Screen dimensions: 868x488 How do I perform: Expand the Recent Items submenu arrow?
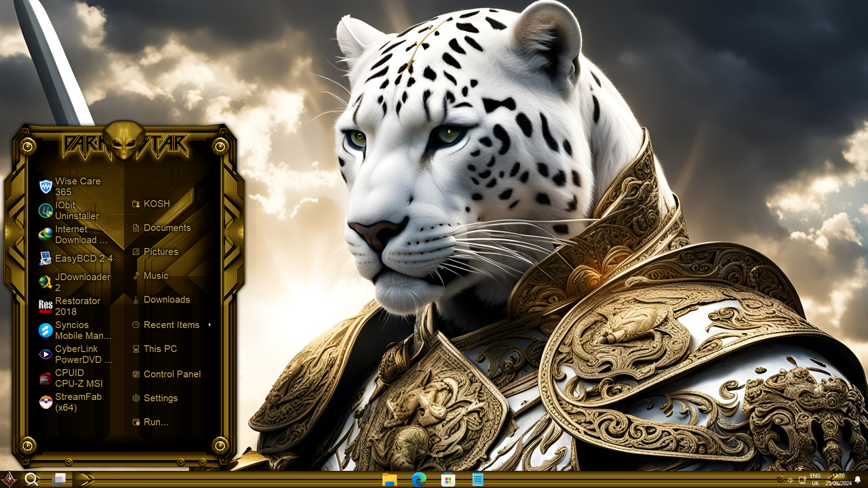(210, 325)
